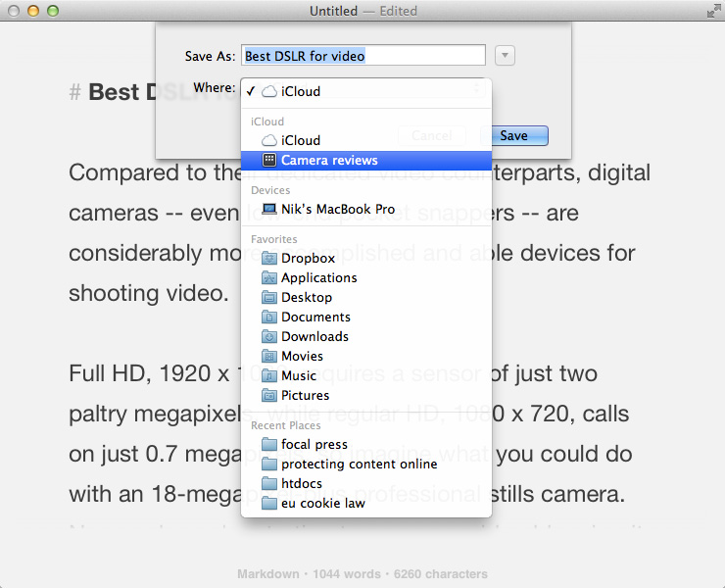Expand the save dialog with arrow button

click(505, 56)
